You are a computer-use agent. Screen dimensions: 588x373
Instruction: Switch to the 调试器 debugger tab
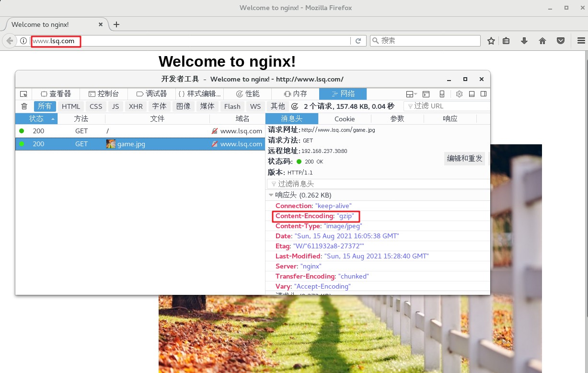tap(151, 94)
